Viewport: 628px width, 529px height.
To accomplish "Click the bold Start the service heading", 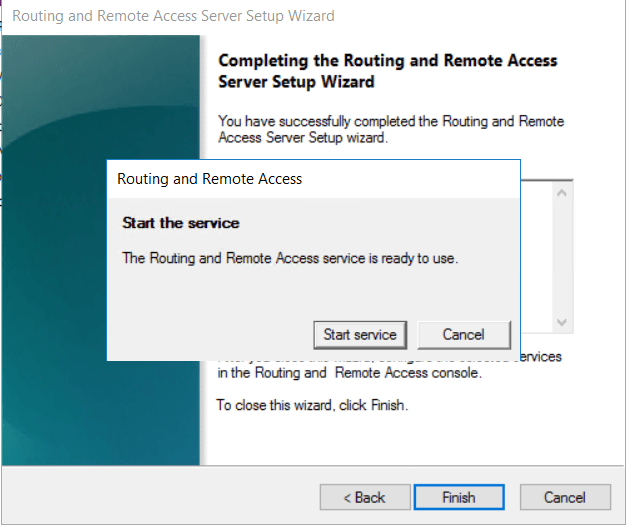I will pos(181,222).
